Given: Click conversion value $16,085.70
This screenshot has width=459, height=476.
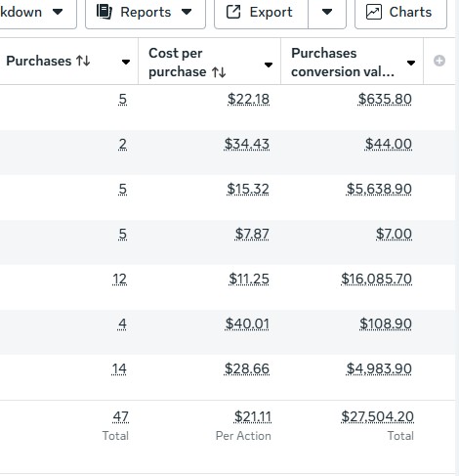Looking at the screenshot, I should (x=377, y=279).
